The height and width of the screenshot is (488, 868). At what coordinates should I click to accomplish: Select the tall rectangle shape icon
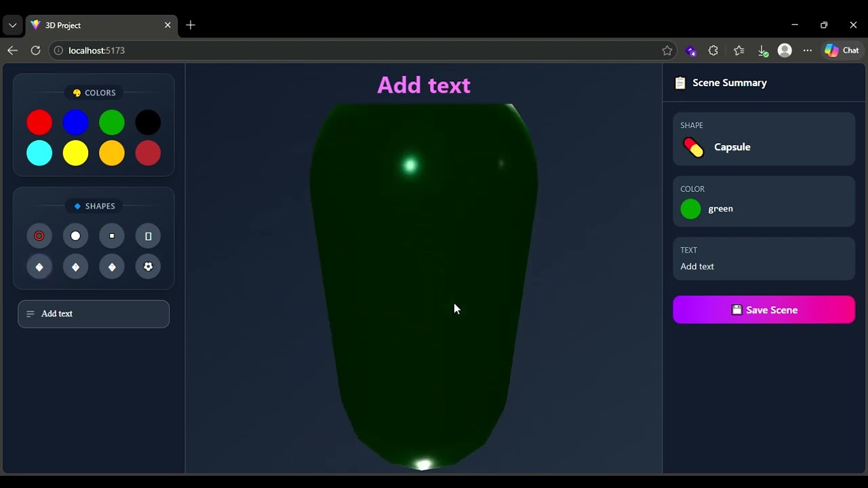point(148,236)
